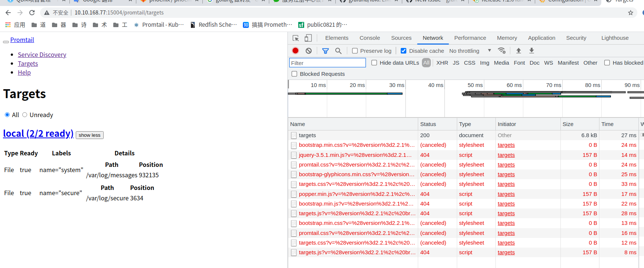Open the No throttling dropdown
This screenshot has height=268, width=644.
tap(470, 51)
